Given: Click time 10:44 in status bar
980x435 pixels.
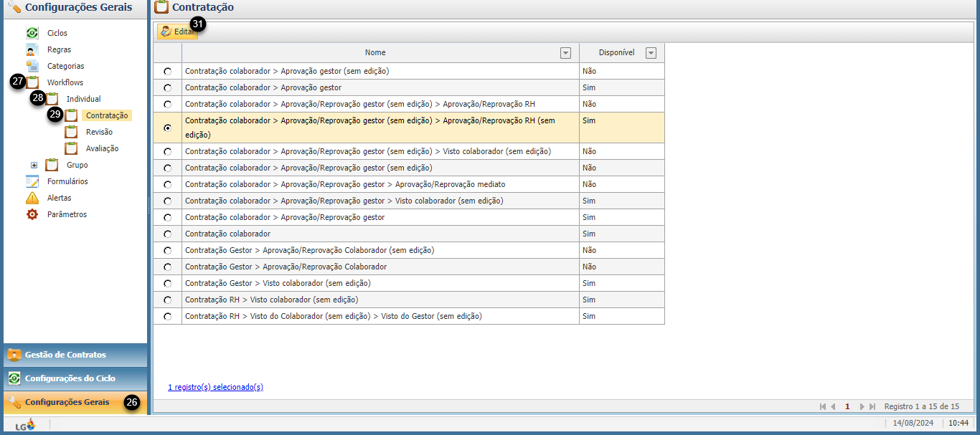Looking at the screenshot, I should (958, 423).
